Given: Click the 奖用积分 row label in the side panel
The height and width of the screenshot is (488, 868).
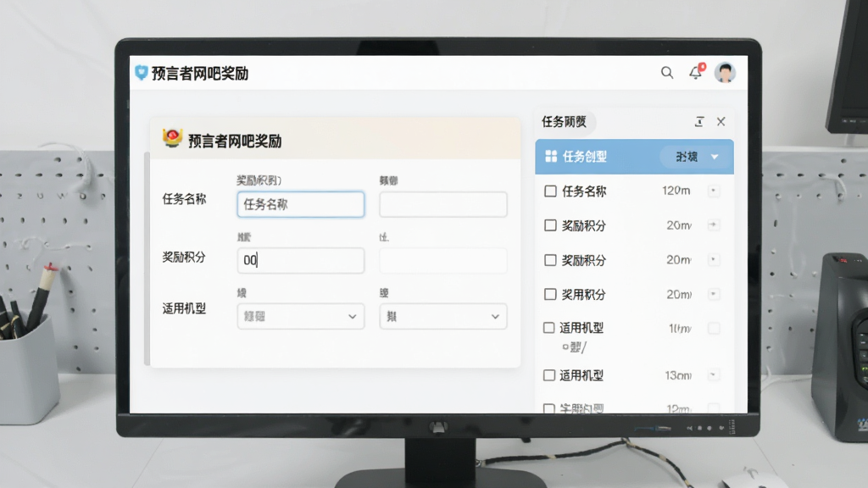Looking at the screenshot, I should [583, 294].
